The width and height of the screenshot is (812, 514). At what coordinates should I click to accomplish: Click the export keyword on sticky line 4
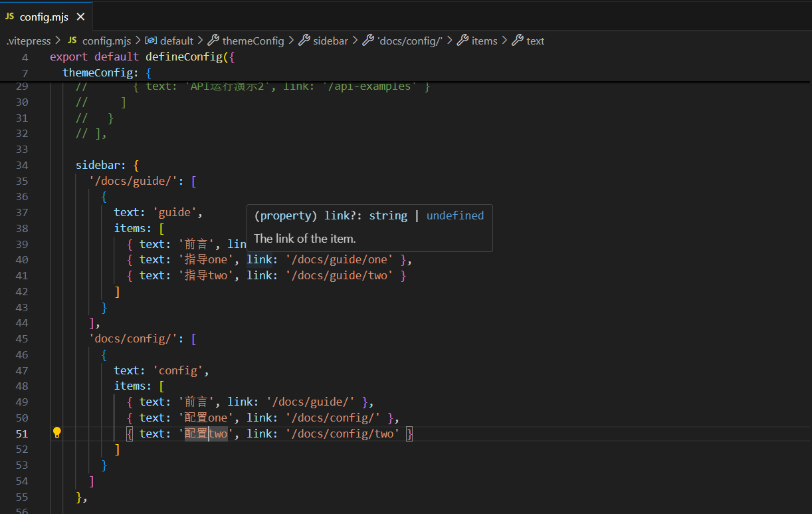[69, 57]
